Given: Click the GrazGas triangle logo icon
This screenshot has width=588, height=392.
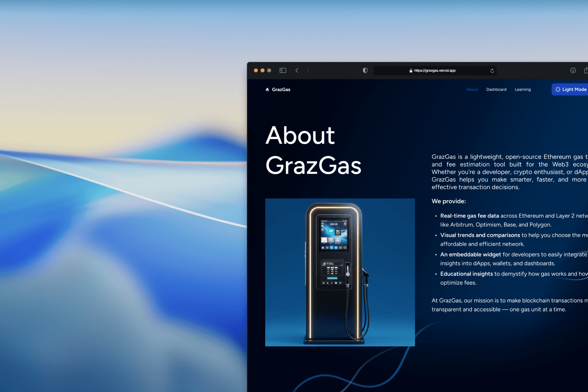Looking at the screenshot, I should tap(267, 89).
